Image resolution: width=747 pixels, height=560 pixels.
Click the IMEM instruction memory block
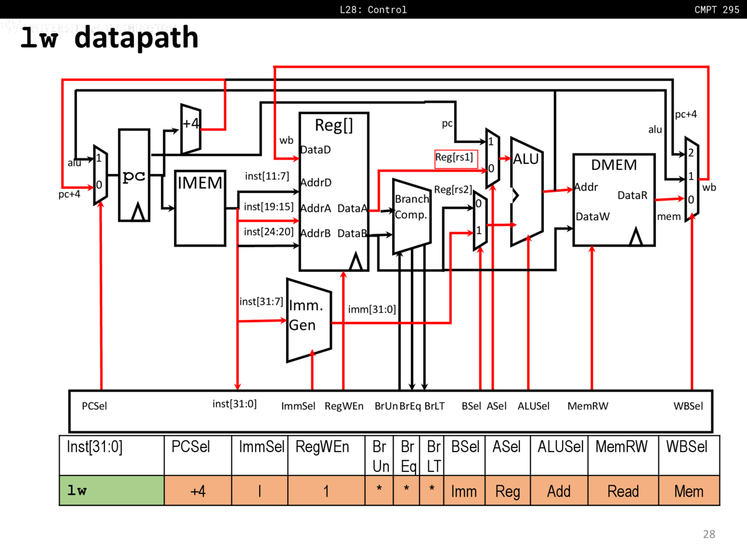tap(200, 208)
